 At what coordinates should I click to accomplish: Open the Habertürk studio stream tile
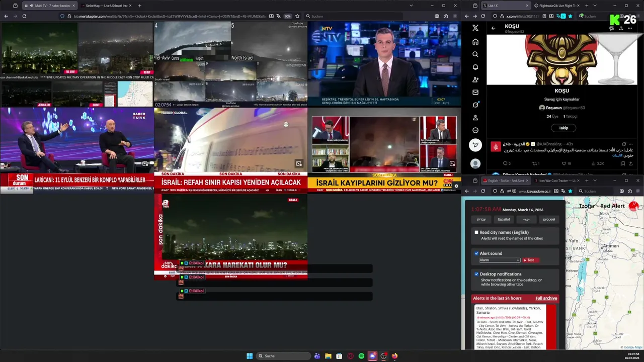[77, 150]
